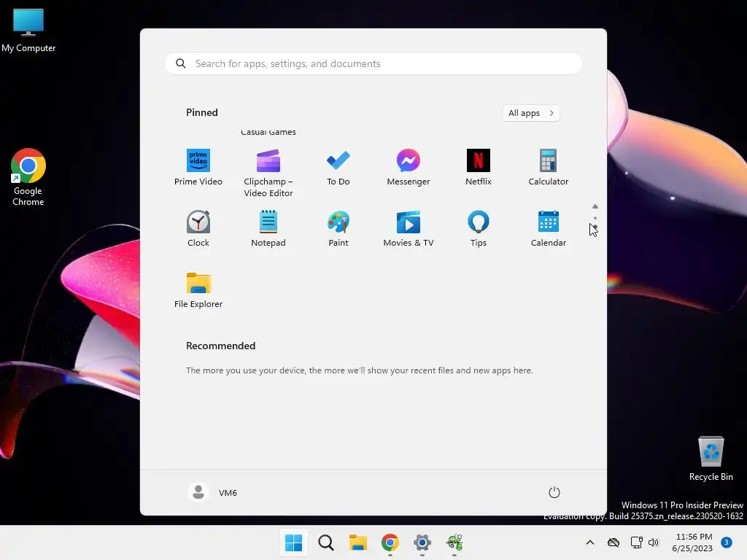
Task: Open Settings gear in taskbar
Action: click(x=422, y=542)
